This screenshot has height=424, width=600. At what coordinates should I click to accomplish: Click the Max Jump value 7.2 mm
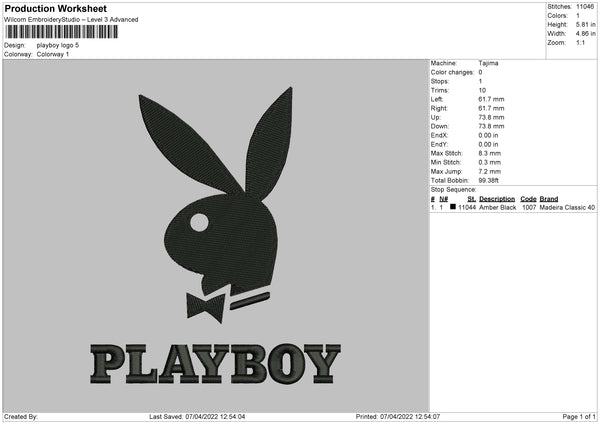tap(489, 171)
